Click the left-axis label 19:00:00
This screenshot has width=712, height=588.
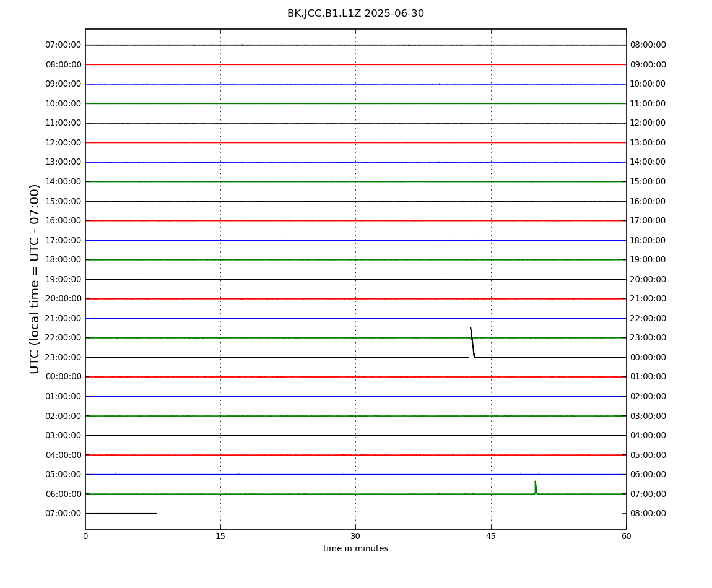coord(64,279)
